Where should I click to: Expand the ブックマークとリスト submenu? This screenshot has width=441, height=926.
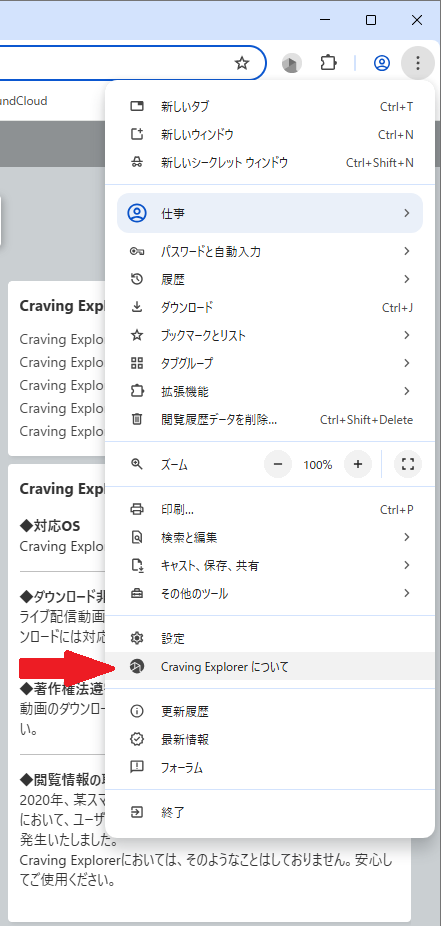(270, 335)
